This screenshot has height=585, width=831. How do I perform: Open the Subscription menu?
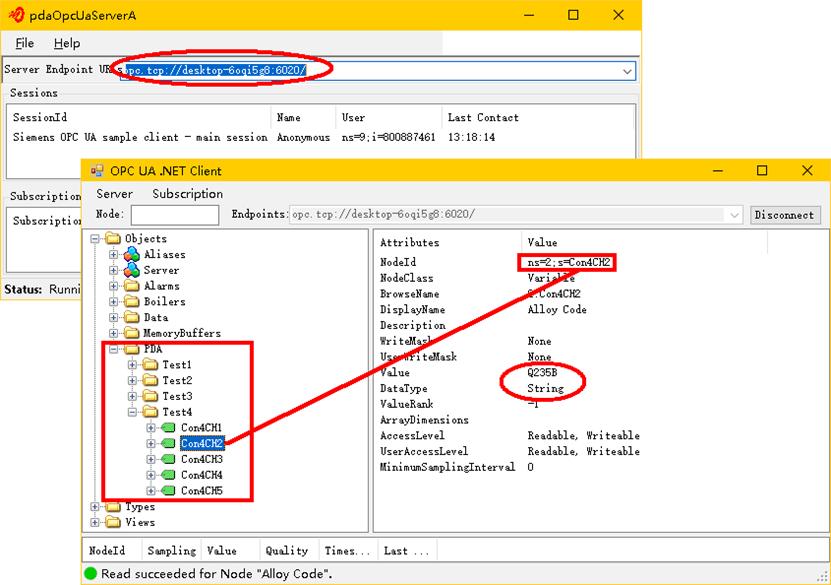(x=188, y=194)
